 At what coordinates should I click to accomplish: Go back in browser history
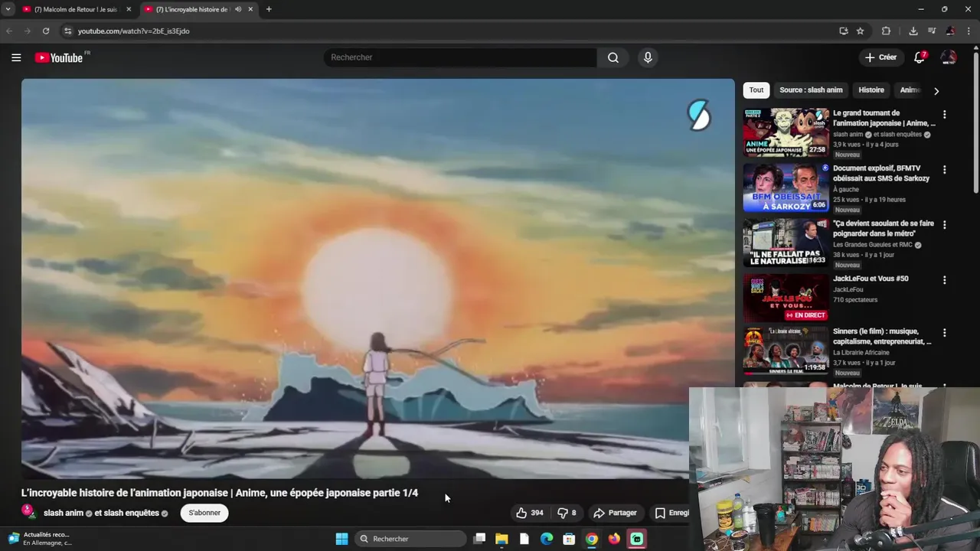click(9, 31)
